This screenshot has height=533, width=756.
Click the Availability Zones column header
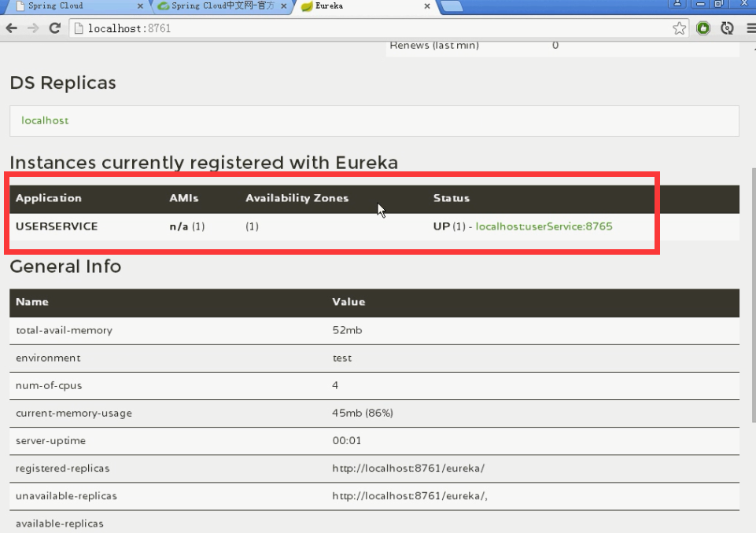(x=297, y=198)
